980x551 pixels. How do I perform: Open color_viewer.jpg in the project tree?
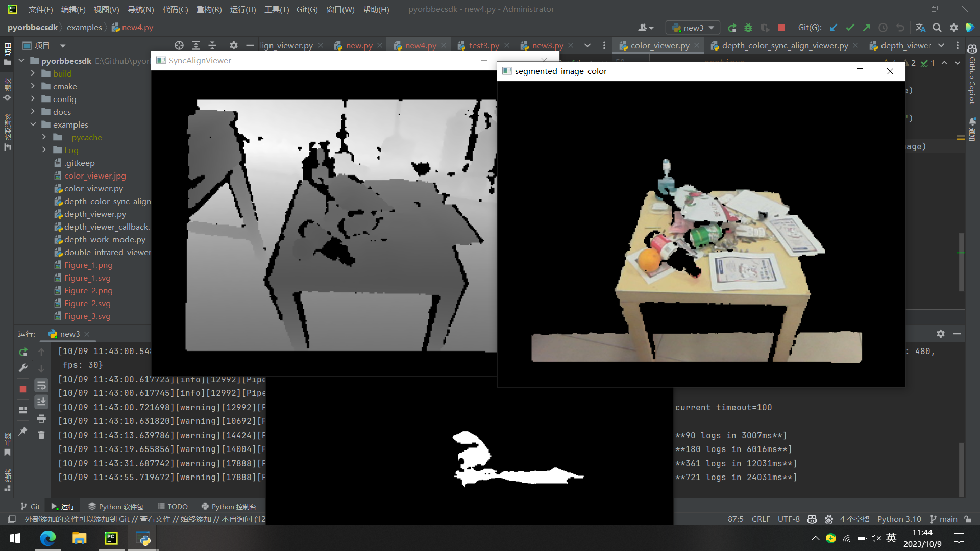95,176
